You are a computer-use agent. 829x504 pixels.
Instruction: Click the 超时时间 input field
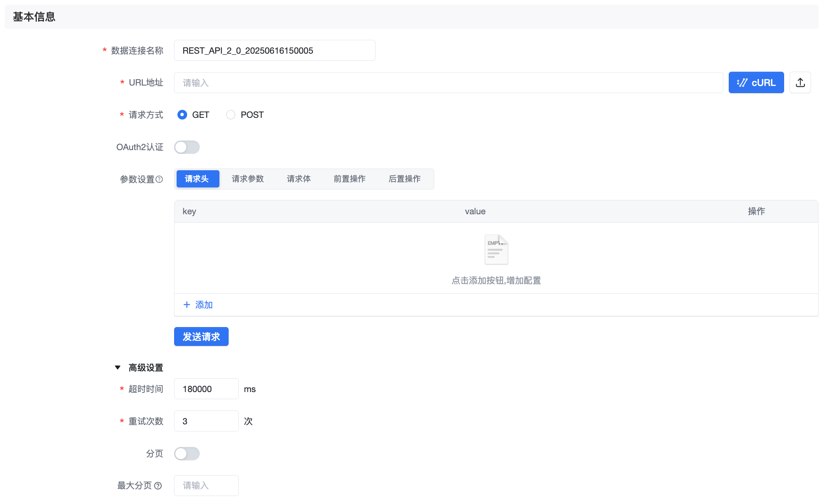click(206, 389)
